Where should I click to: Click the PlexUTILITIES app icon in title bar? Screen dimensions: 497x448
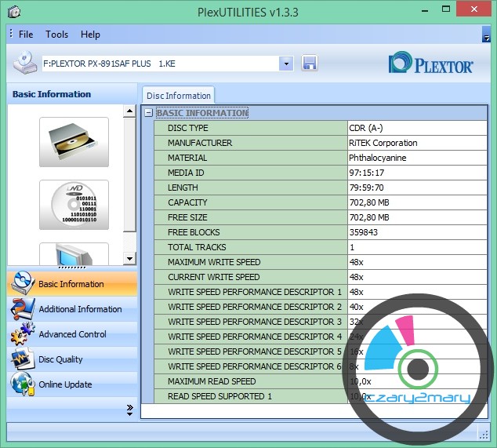click(x=14, y=12)
